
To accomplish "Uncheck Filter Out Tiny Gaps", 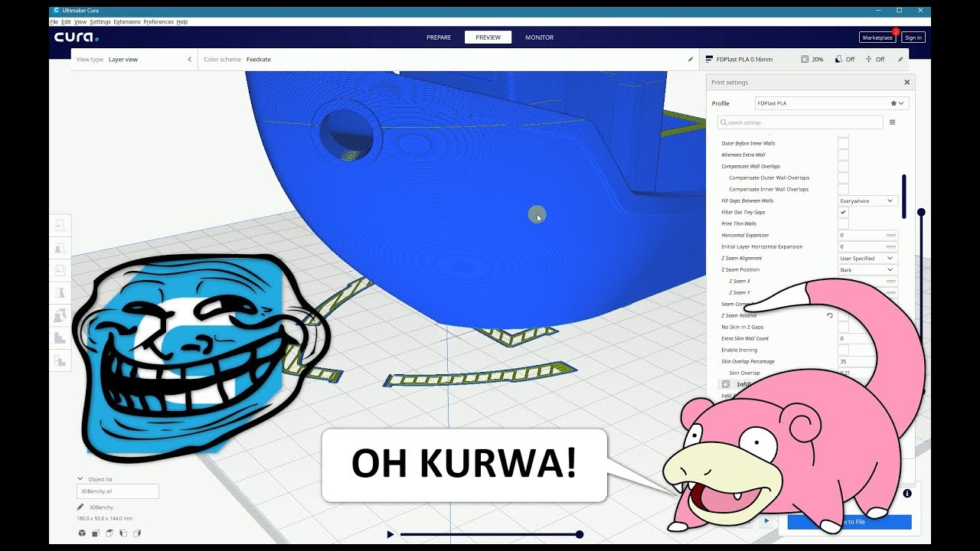I will [843, 212].
